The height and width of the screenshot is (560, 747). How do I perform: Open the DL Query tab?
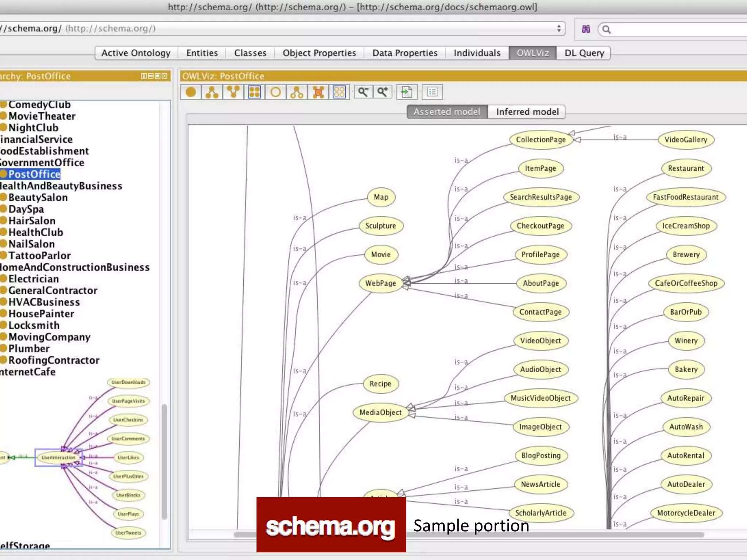coord(584,53)
